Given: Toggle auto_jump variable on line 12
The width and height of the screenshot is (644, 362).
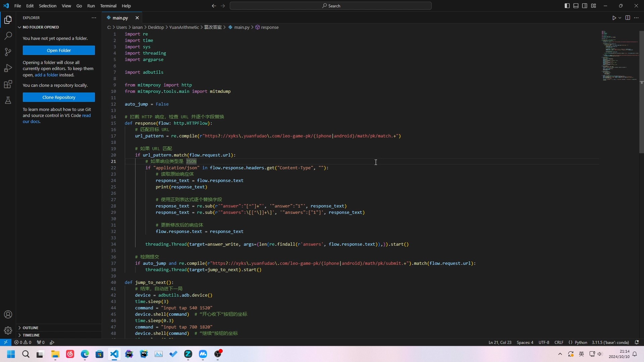Looking at the screenshot, I should pyautogui.click(x=161, y=104).
